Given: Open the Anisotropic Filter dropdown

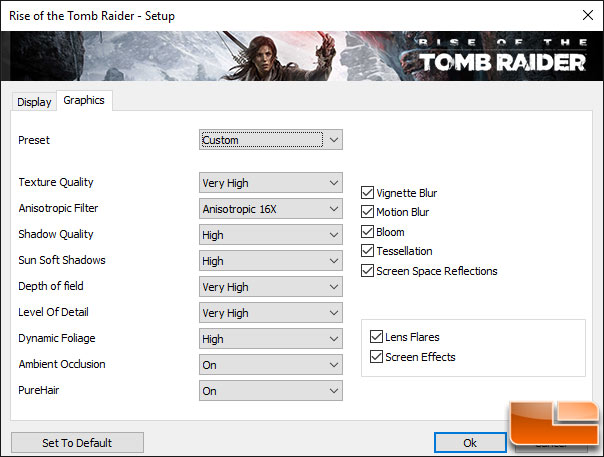Looking at the screenshot, I should click(x=270, y=209).
